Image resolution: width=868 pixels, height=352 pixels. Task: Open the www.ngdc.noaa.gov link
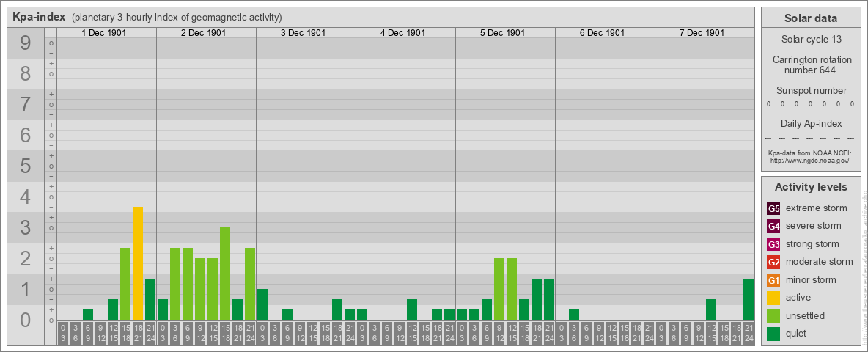click(x=809, y=160)
